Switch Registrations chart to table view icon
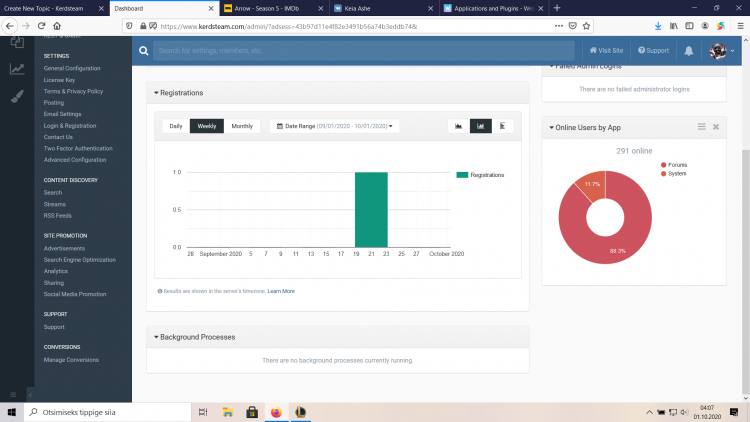This screenshot has height=422, width=750. (x=502, y=126)
